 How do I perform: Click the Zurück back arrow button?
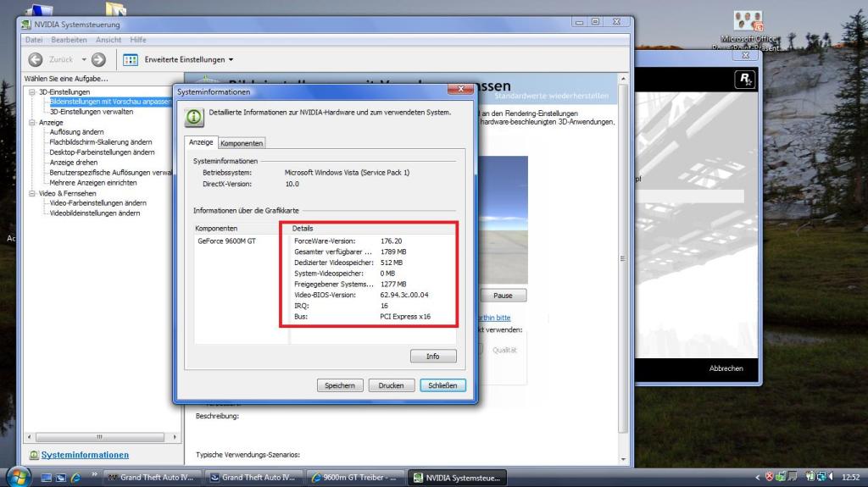click(36, 60)
